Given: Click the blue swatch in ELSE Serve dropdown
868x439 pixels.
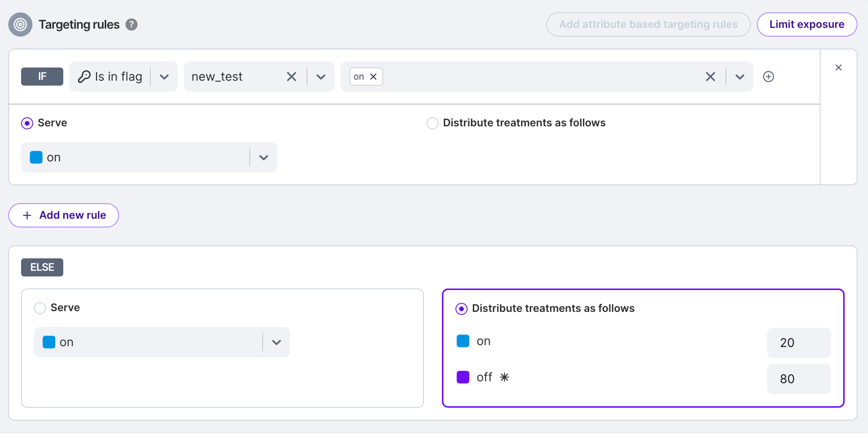Looking at the screenshot, I should tap(49, 342).
